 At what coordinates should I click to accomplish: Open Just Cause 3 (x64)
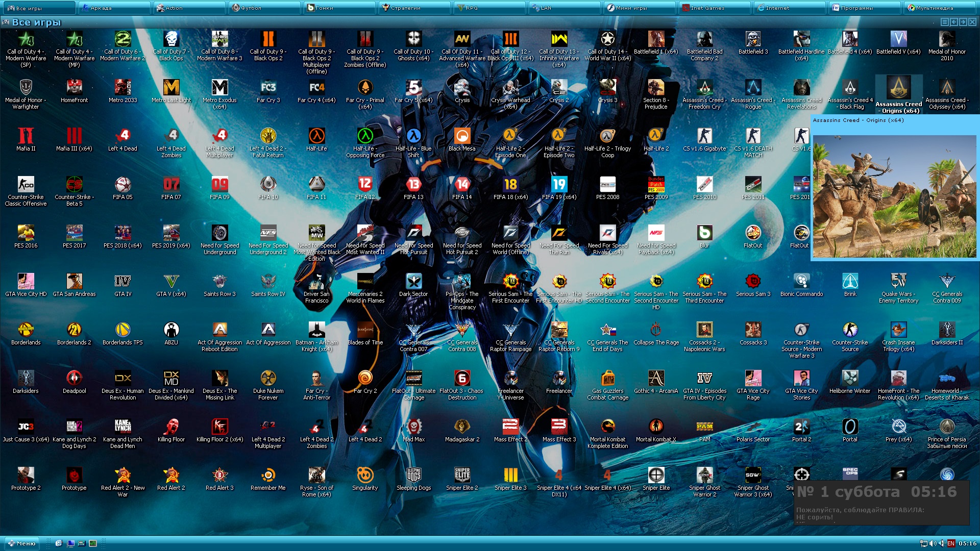pyautogui.click(x=26, y=431)
